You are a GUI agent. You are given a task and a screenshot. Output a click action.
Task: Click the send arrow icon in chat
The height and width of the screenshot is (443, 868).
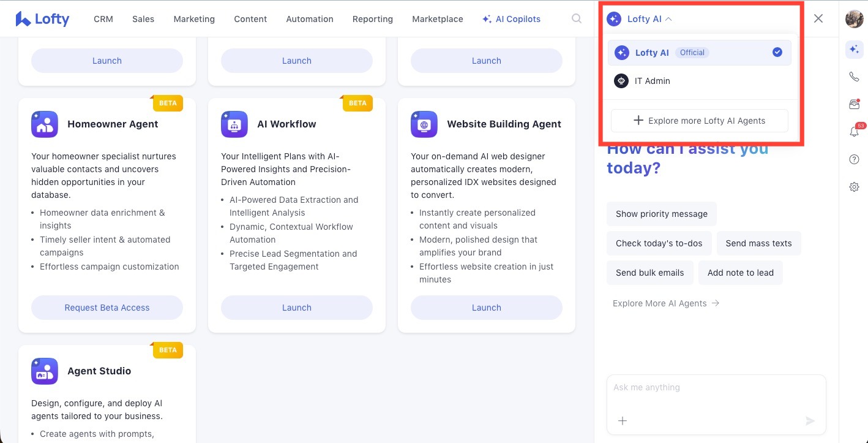click(x=810, y=420)
